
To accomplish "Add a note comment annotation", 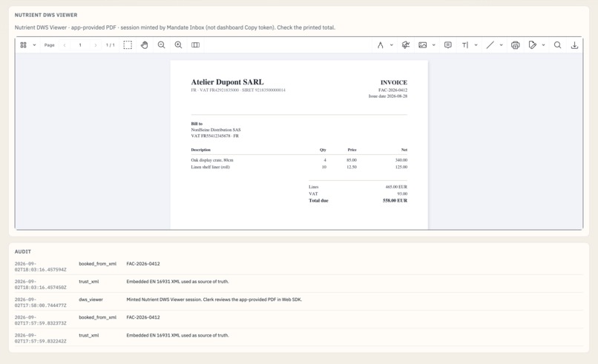I will (448, 45).
